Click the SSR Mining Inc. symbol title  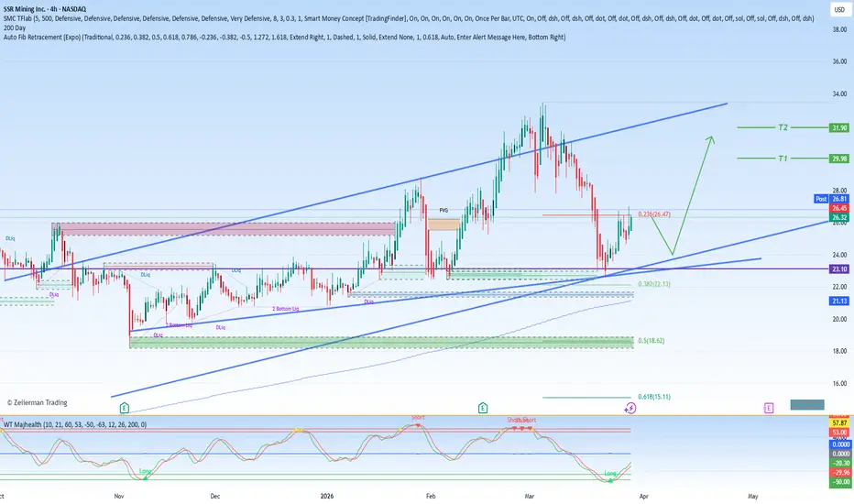tap(45, 9)
